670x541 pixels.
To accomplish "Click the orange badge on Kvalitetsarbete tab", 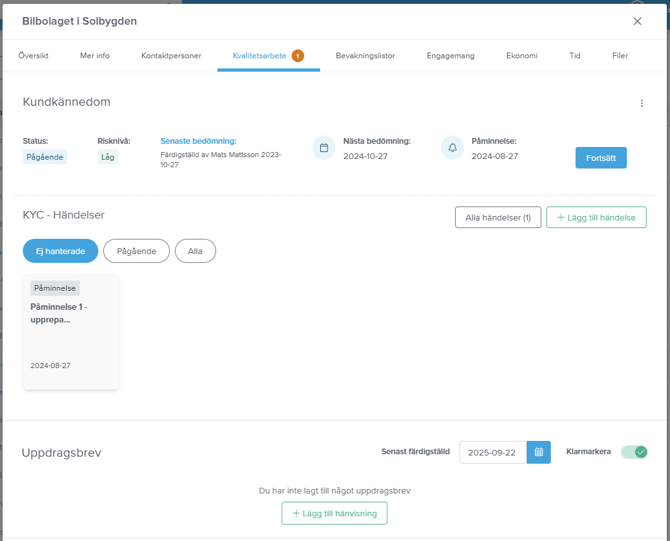I will 298,56.
